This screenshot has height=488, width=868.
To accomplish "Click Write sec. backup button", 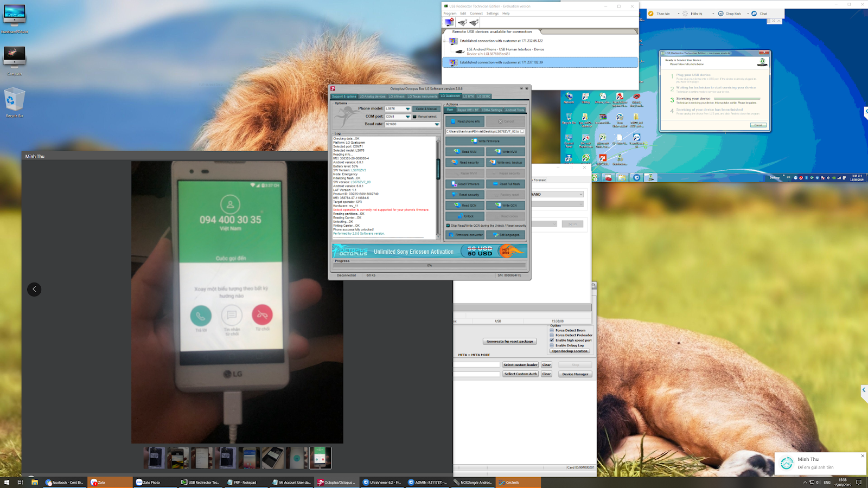I will pyautogui.click(x=506, y=162).
